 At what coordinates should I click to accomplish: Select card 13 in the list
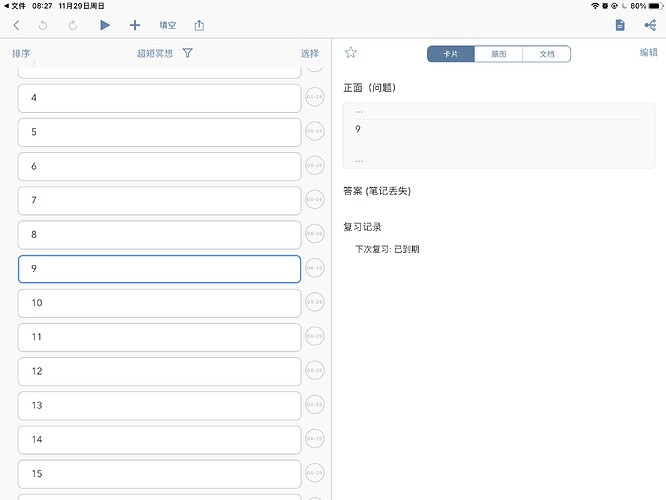click(x=159, y=406)
